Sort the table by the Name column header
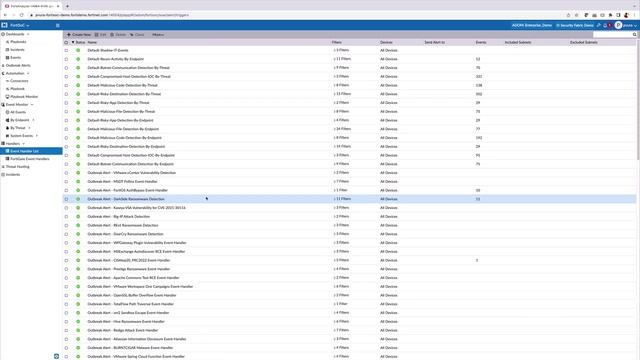The height and width of the screenshot is (360, 640). (92, 42)
